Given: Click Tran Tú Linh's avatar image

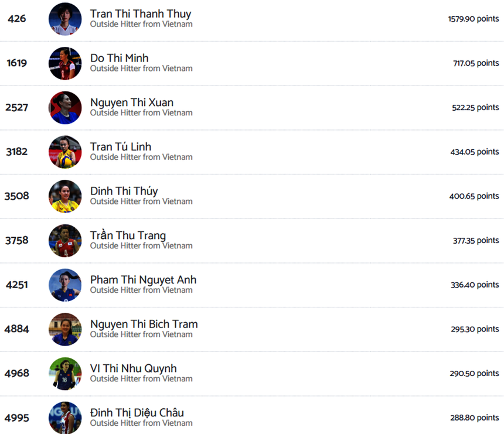Looking at the screenshot, I should point(65,152).
